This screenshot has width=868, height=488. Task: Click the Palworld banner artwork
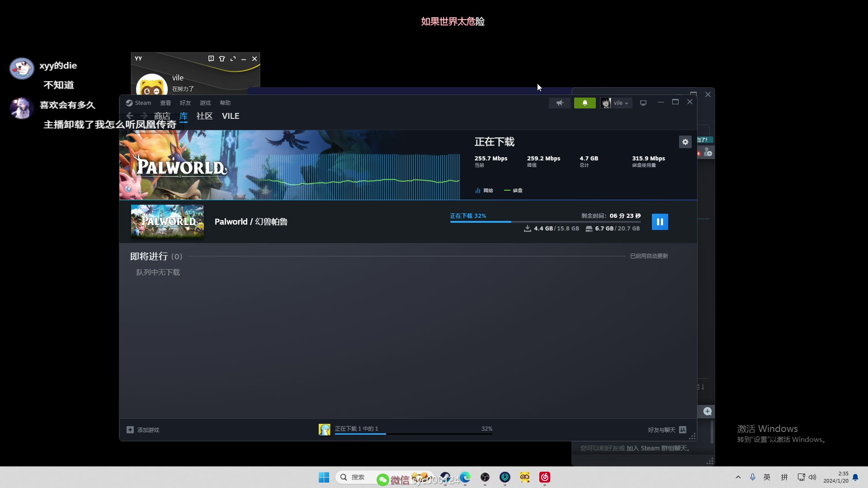(x=289, y=165)
